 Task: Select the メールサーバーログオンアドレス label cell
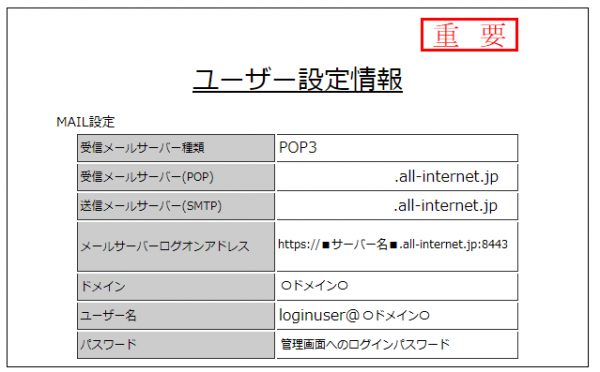tap(176, 246)
